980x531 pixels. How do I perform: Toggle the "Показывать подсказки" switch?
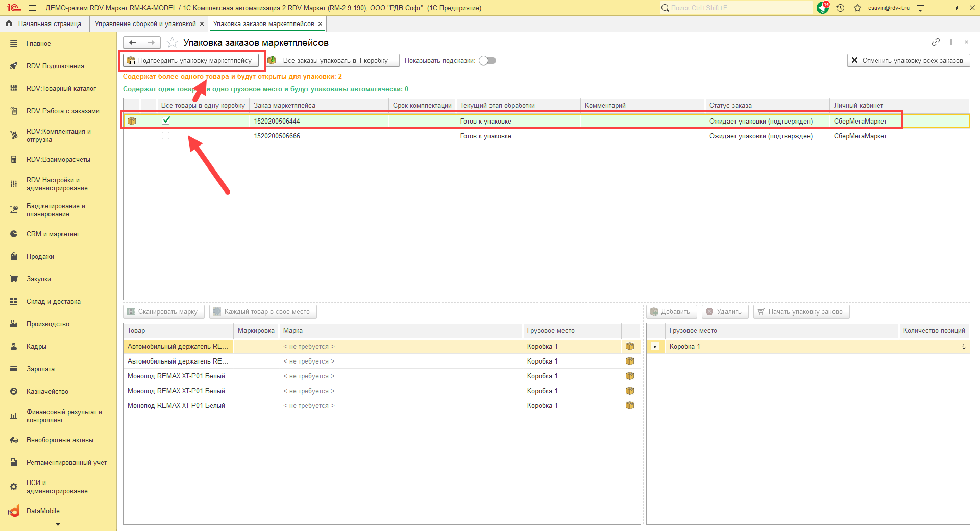pyautogui.click(x=487, y=61)
